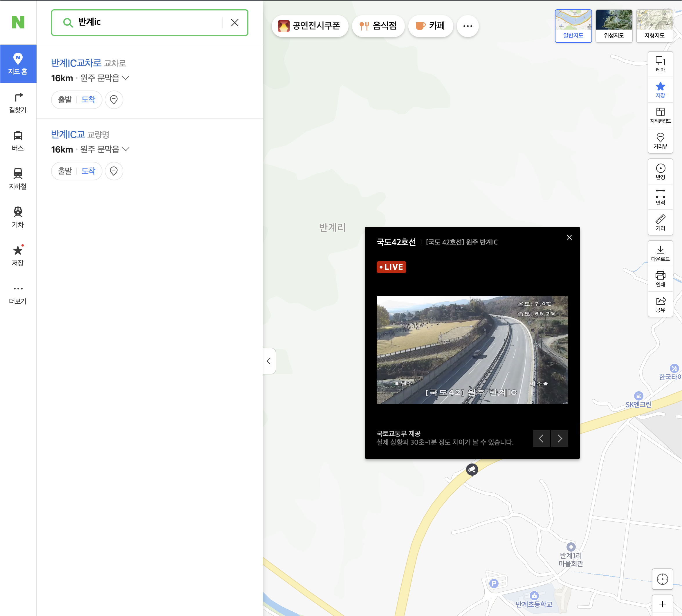Collapse the search results side panel
The image size is (682, 616).
click(269, 361)
